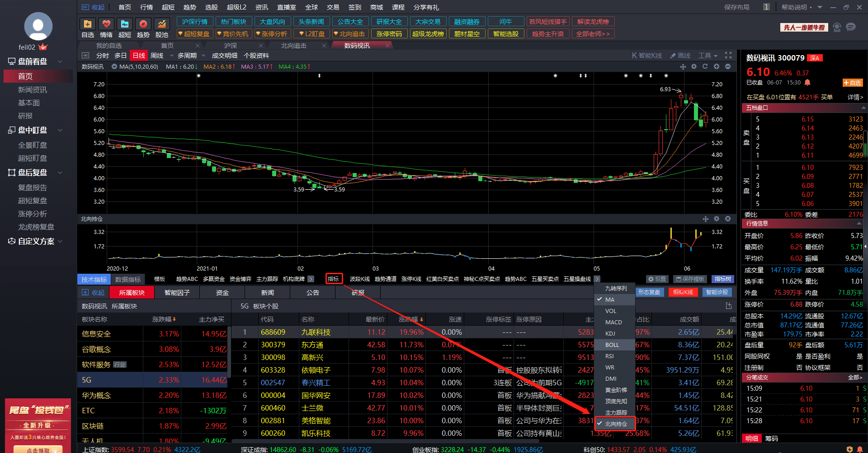
Task: Open 北向持仓 sub-chart settings gear
Action: pos(717,219)
